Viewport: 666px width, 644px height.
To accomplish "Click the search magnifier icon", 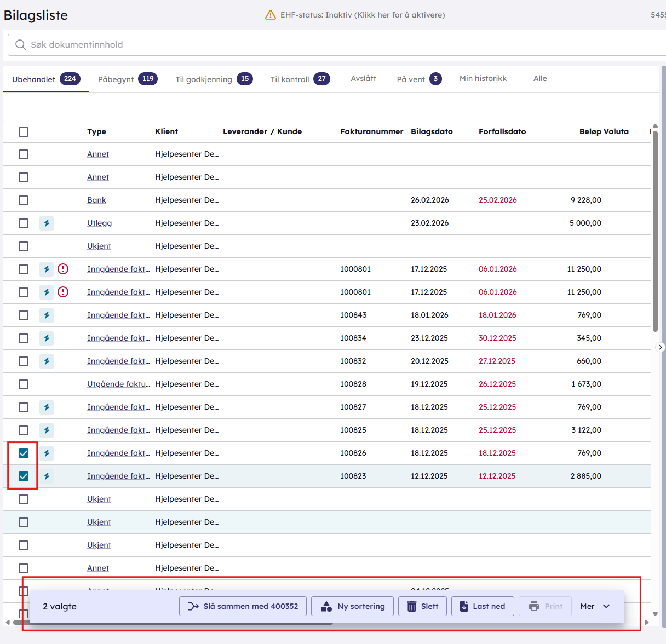I will pyautogui.click(x=21, y=45).
